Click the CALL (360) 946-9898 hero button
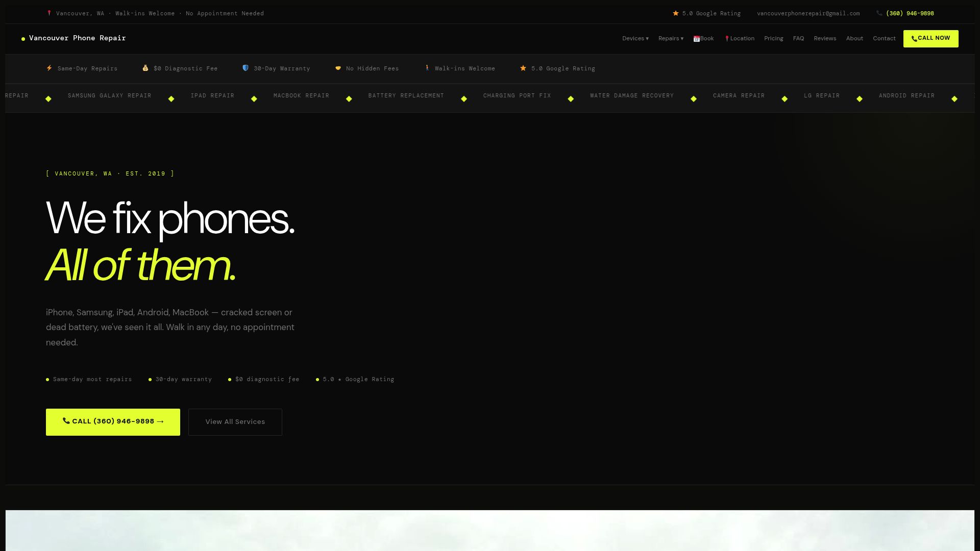Viewport: 980px width, 551px height. 113,422
